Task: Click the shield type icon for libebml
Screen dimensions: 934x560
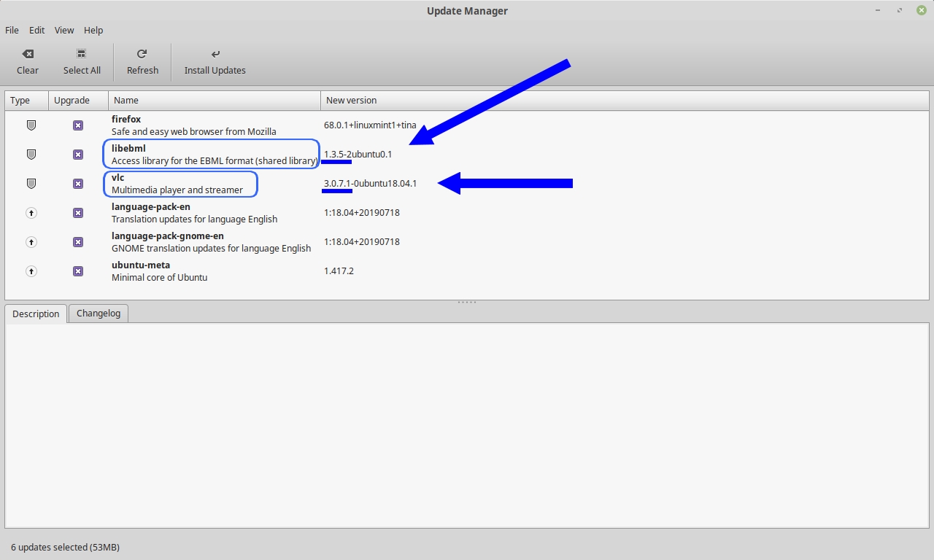Action: [x=31, y=155]
